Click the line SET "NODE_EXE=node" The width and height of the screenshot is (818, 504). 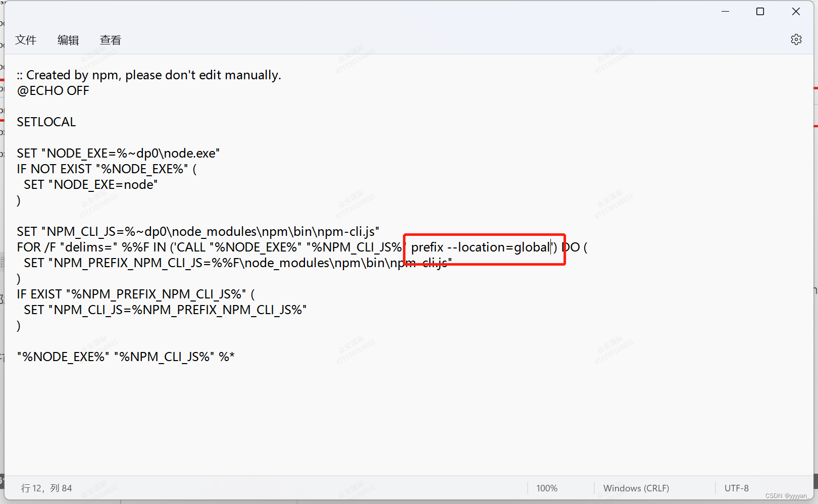(x=91, y=185)
